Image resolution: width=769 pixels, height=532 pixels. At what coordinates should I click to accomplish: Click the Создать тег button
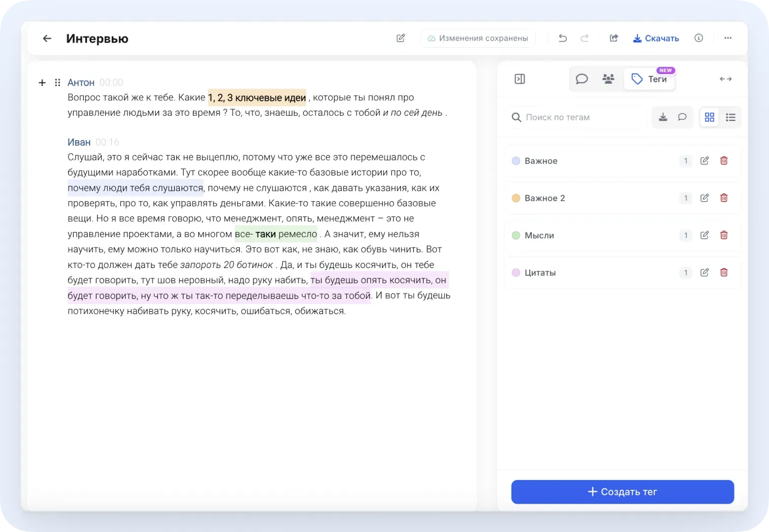[623, 492]
